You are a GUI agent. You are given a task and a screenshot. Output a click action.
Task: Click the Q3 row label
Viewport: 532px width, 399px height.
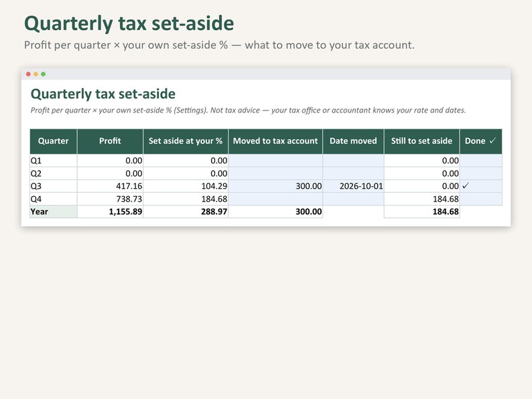[54, 186]
